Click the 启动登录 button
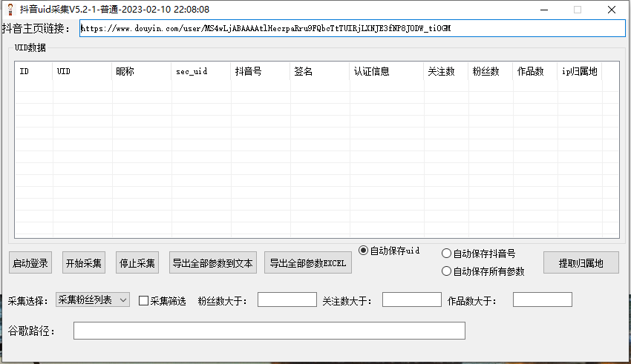This screenshot has height=364, width=631. click(x=30, y=263)
